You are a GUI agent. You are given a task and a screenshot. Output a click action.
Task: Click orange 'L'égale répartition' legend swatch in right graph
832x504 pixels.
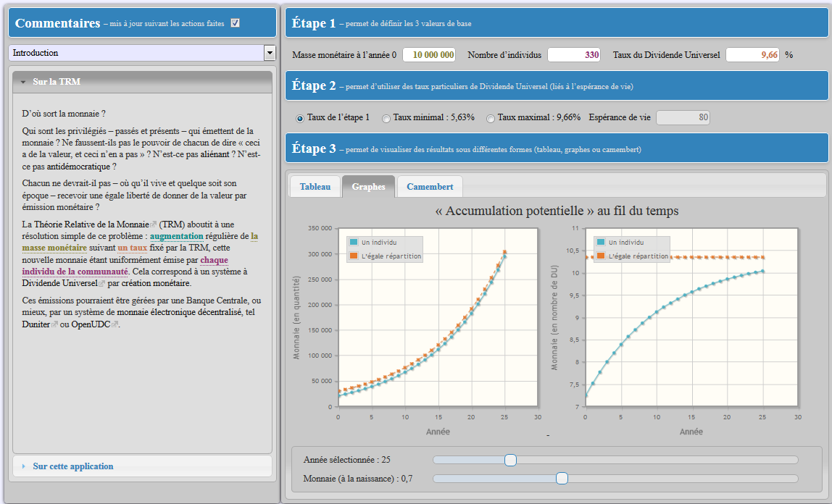pos(601,256)
